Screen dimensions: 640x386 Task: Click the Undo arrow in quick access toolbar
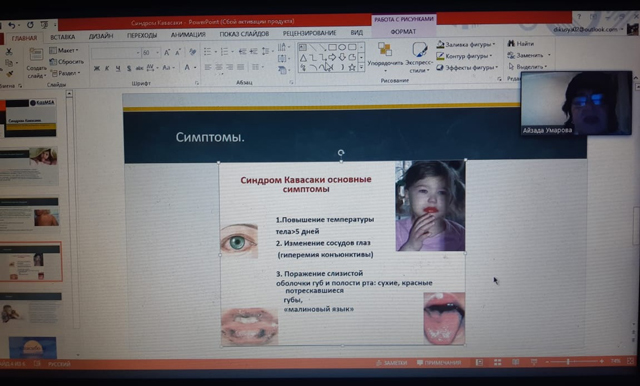(12, 25)
